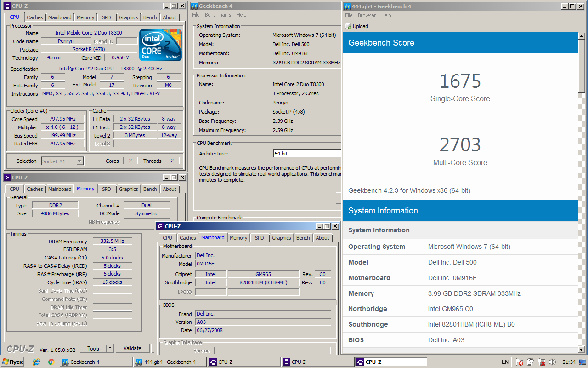Open Memory tab in the top CPU-Z window

85,17
